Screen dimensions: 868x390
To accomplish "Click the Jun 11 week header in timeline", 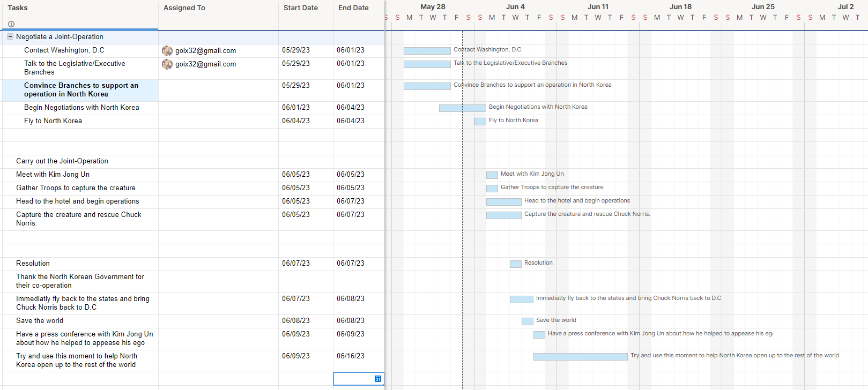I will click(598, 7).
